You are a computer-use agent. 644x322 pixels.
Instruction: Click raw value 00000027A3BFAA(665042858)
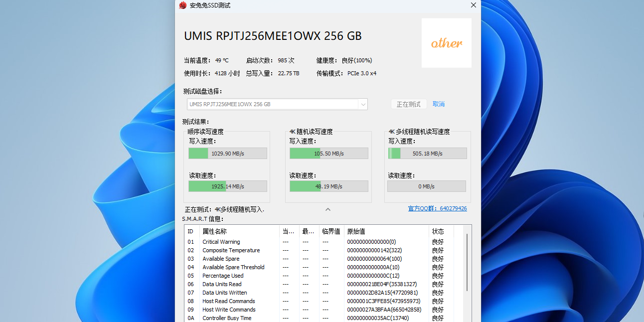(x=384, y=310)
